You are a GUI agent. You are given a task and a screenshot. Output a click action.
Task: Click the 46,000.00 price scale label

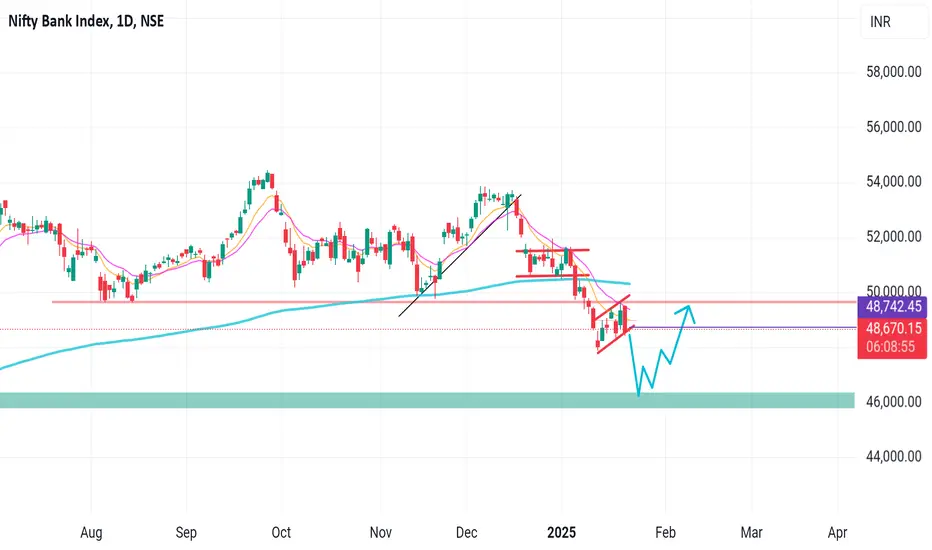click(x=893, y=402)
